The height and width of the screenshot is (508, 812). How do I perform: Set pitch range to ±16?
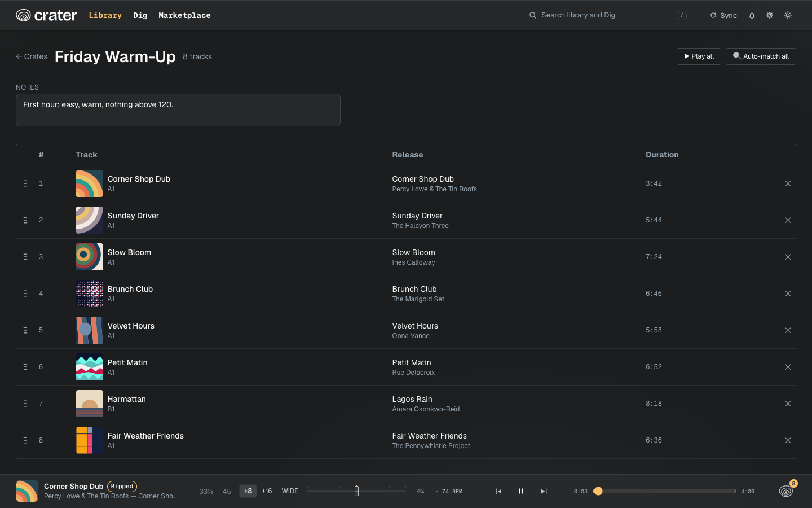(x=267, y=491)
